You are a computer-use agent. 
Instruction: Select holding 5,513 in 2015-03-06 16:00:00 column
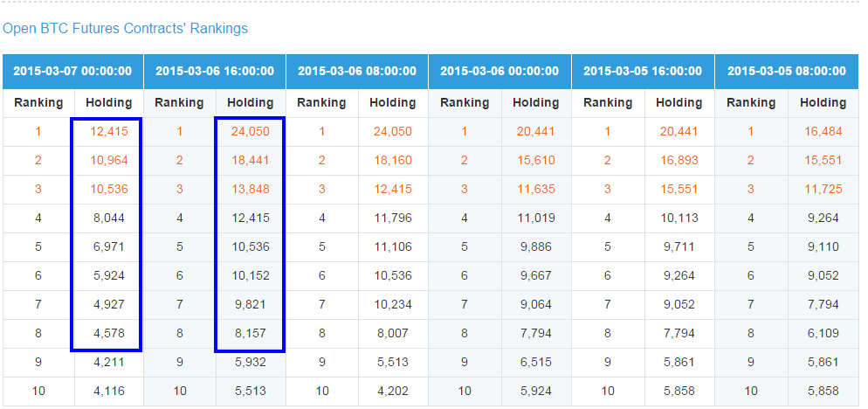click(x=251, y=391)
